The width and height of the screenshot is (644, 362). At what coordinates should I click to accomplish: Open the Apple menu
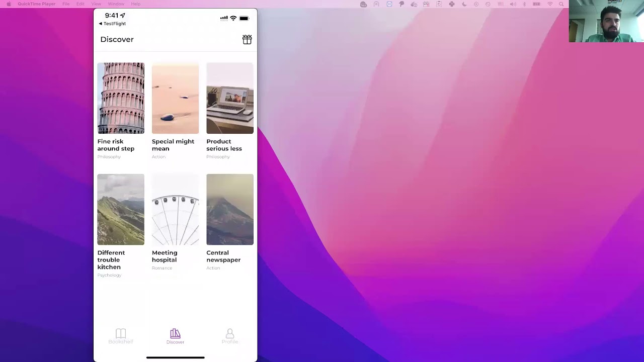point(8,4)
